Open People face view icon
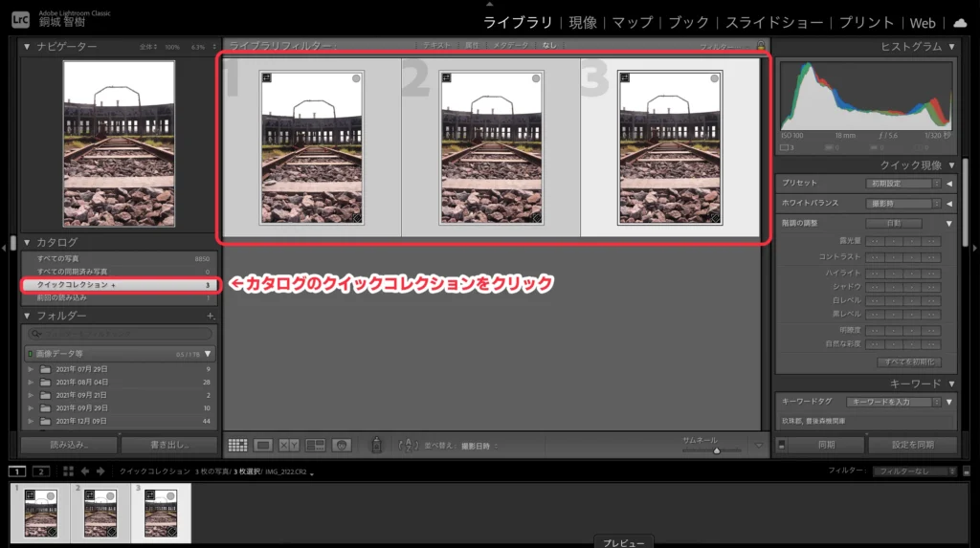 pyautogui.click(x=341, y=445)
